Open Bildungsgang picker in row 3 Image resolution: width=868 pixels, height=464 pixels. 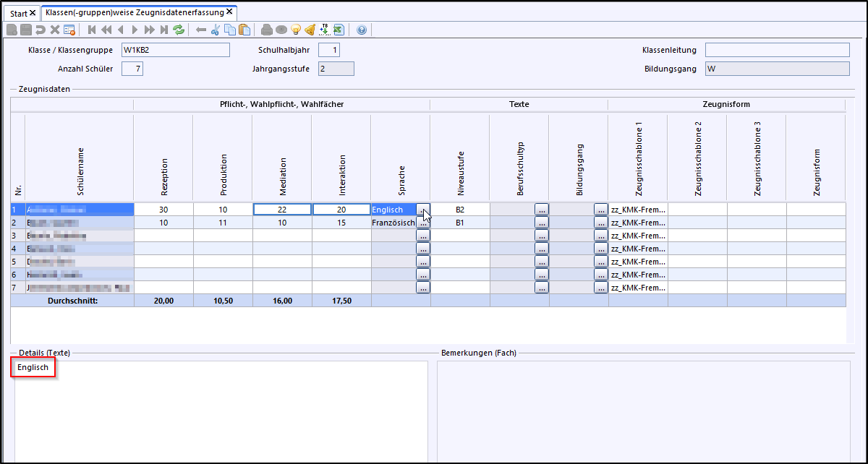click(x=601, y=236)
